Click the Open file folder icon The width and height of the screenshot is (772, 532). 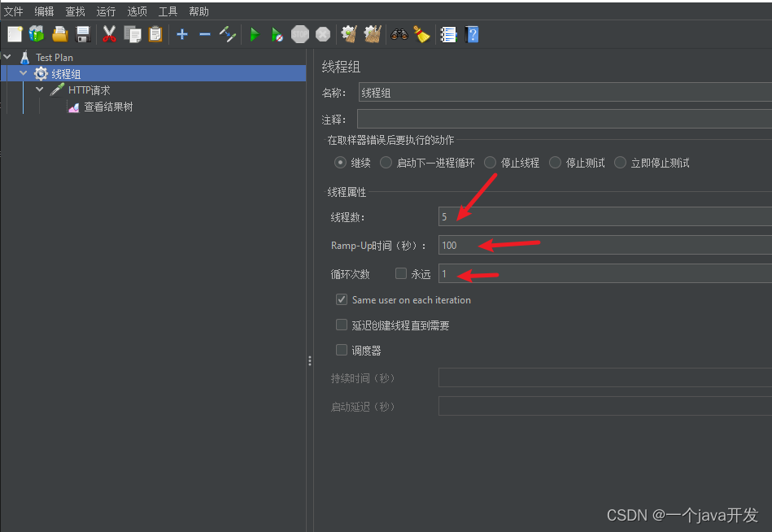click(x=60, y=34)
